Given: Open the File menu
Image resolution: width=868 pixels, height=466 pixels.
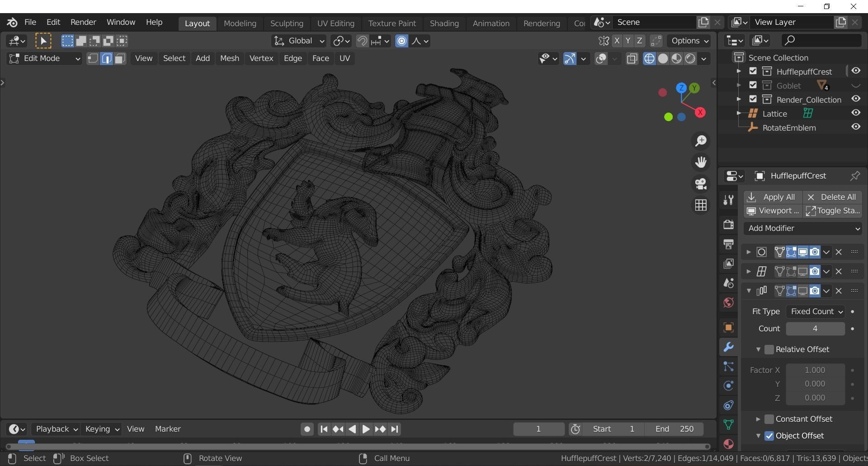Looking at the screenshot, I should pyautogui.click(x=30, y=22).
